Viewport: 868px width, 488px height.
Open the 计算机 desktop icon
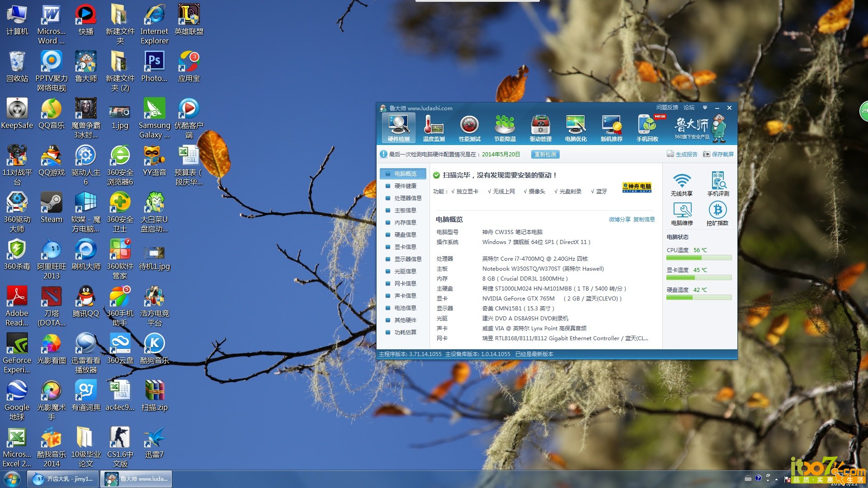point(17,20)
